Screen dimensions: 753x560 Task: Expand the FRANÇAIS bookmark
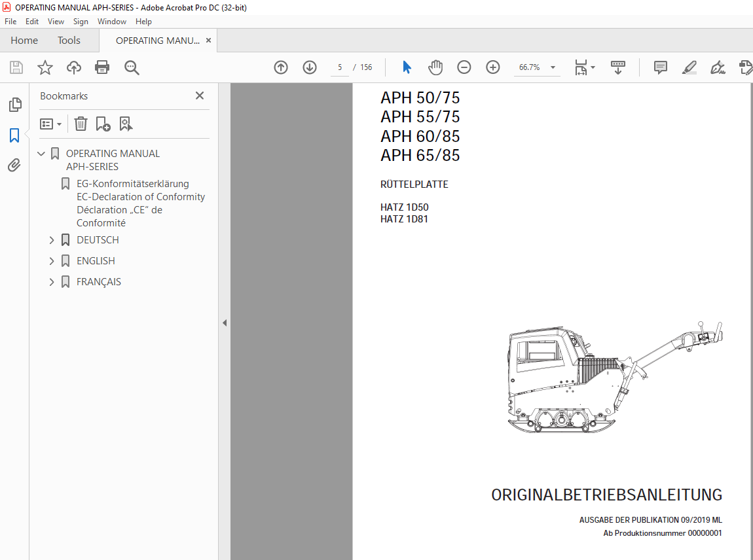coord(52,282)
